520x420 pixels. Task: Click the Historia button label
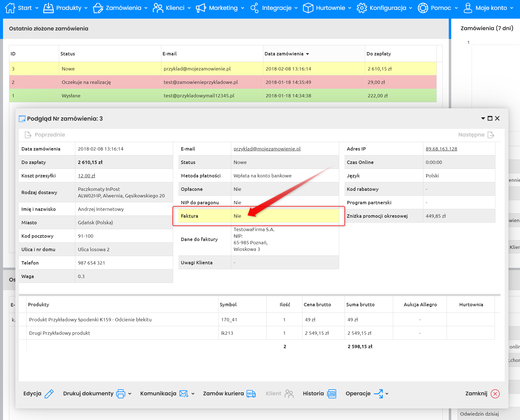pyautogui.click(x=313, y=394)
